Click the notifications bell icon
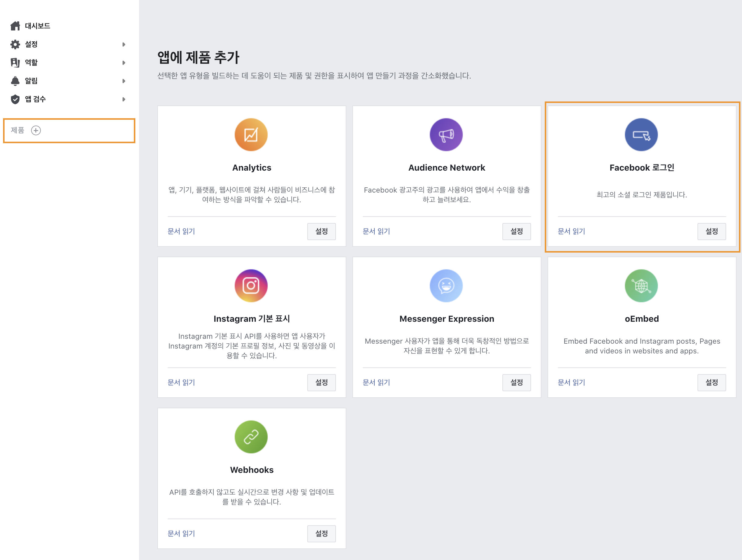This screenshot has width=742, height=560. 15,81
